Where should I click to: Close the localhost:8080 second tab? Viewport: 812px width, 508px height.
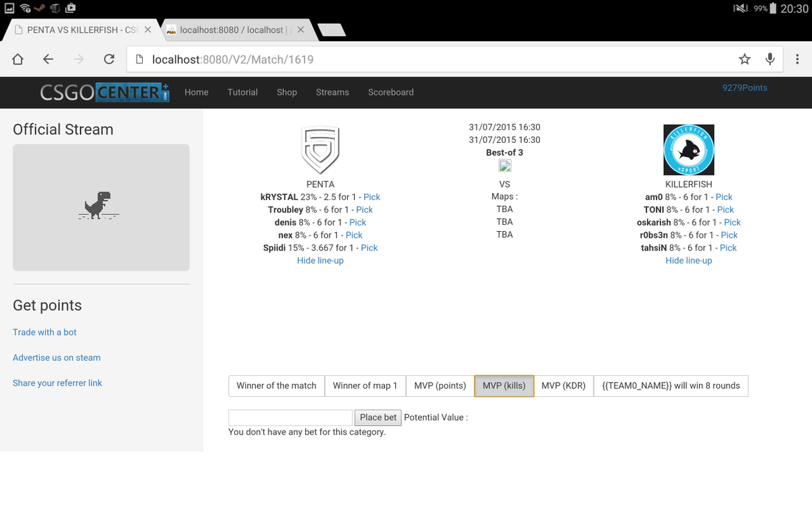click(x=300, y=30)
